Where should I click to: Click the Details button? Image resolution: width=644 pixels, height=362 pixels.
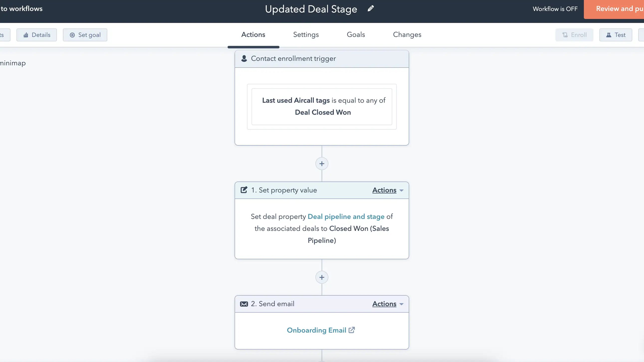[x=37, y=35]
